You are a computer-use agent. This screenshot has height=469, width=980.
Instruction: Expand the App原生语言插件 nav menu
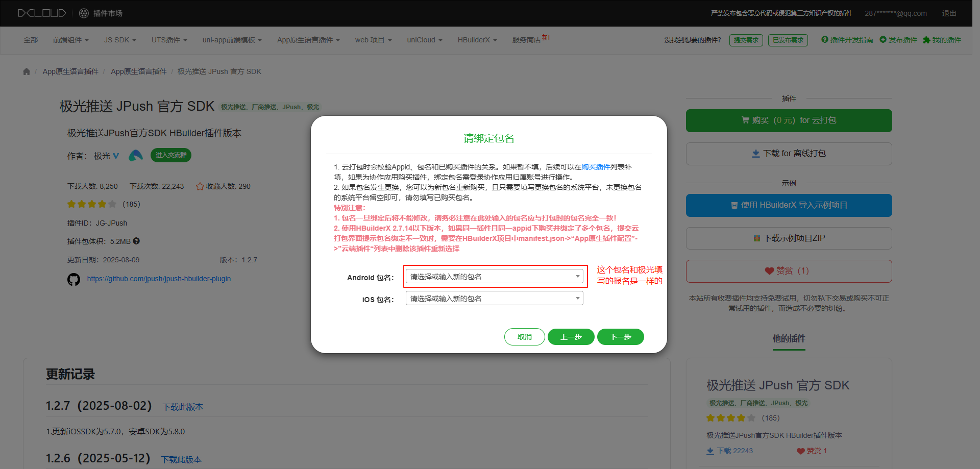pos(308,40)
